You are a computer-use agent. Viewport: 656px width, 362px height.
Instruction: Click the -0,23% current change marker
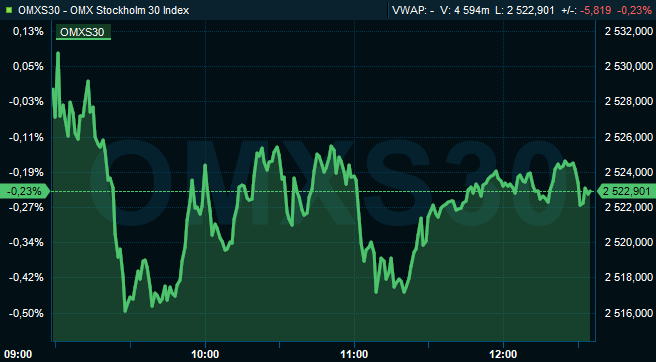(x=25, y=191)
